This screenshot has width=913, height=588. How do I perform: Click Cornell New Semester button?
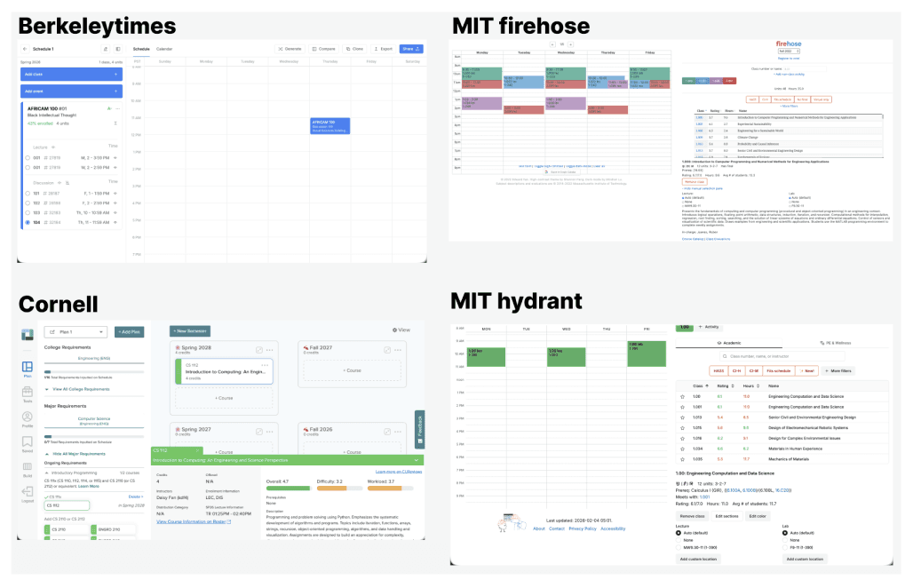point(190,331)
